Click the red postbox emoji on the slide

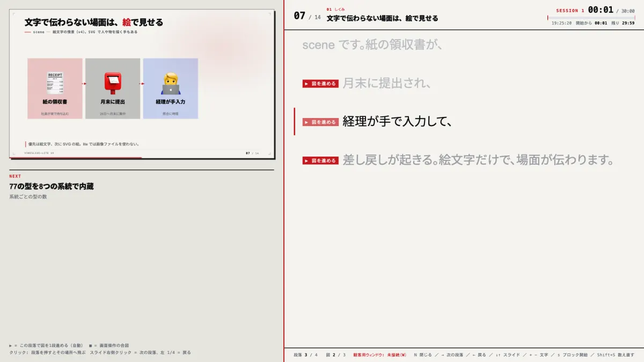[x=113, y=84]
